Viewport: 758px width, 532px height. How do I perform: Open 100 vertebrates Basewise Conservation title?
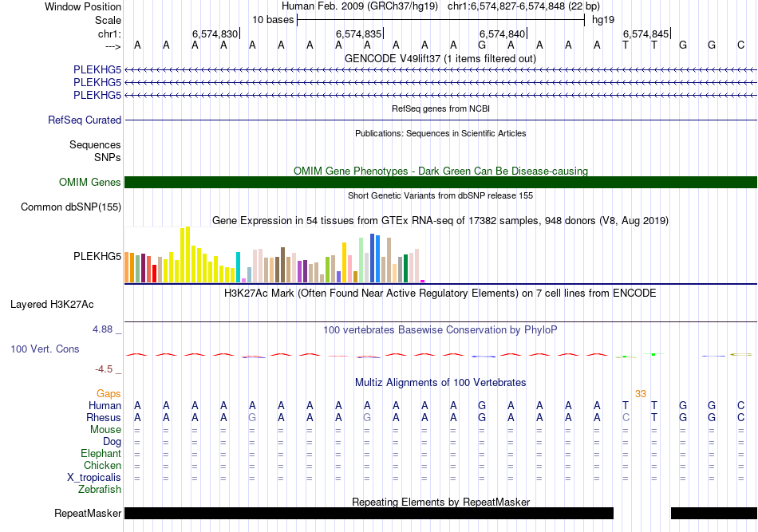440,330
